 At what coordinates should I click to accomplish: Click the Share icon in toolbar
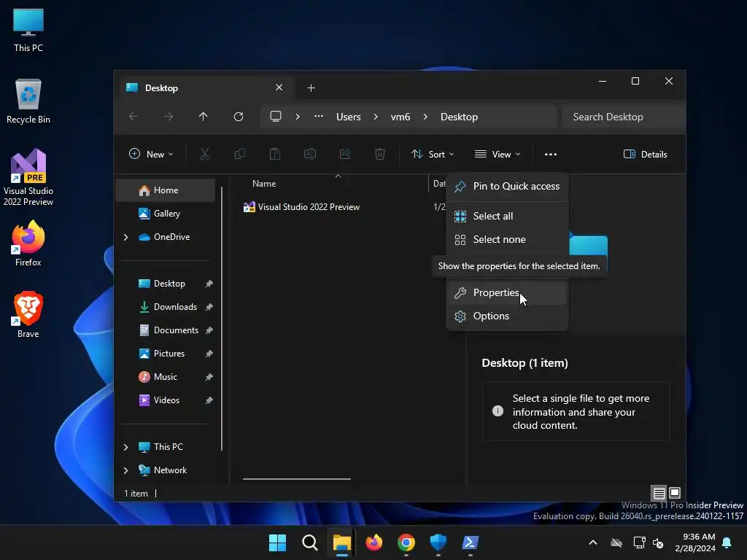tap(345, 154)
